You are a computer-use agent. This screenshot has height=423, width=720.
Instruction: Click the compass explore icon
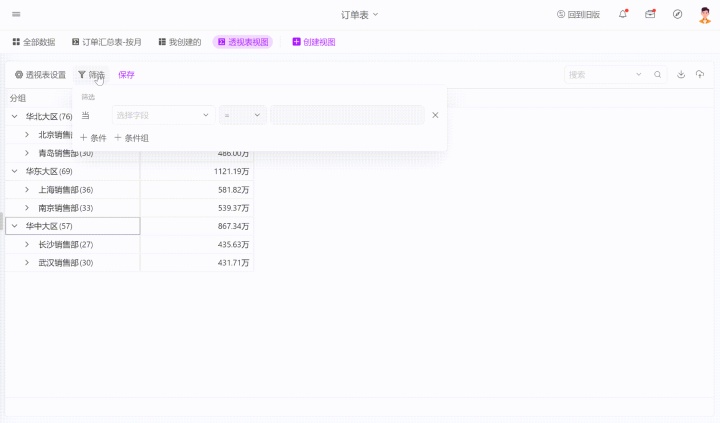coord(677,14)
